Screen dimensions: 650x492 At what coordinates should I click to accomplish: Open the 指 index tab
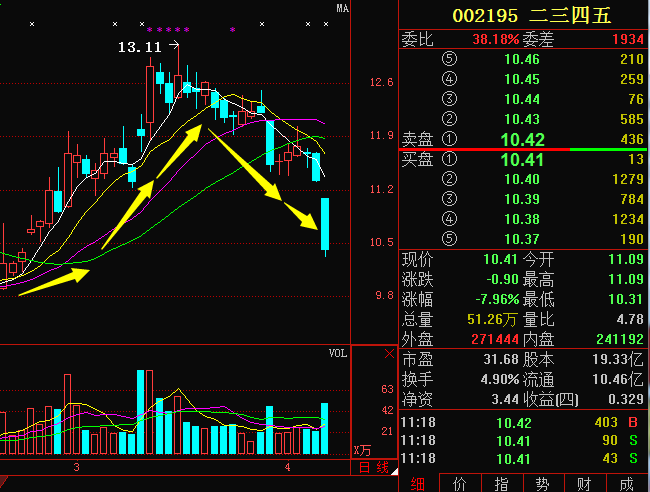click(501, 483)
